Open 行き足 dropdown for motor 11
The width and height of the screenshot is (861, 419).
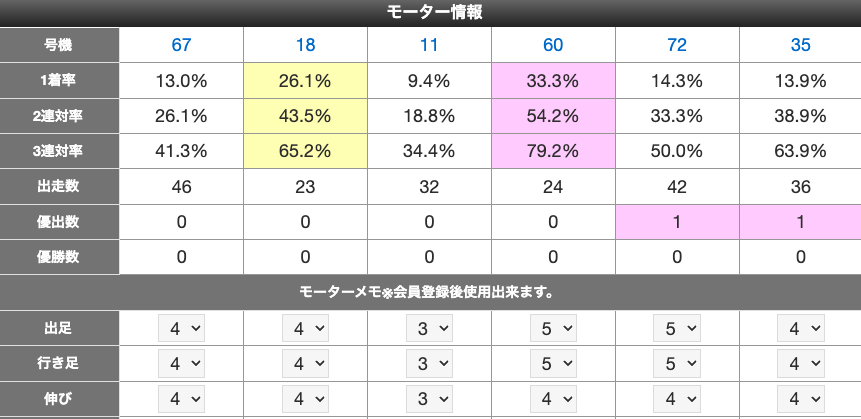pyautogui.click(x=429, y=364)
